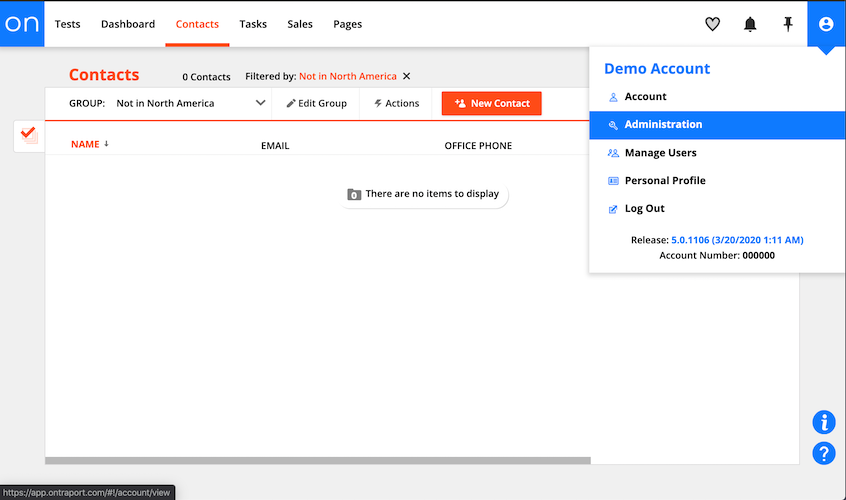
Task: Select Administration from account menu
Action: tap(663, 125)
